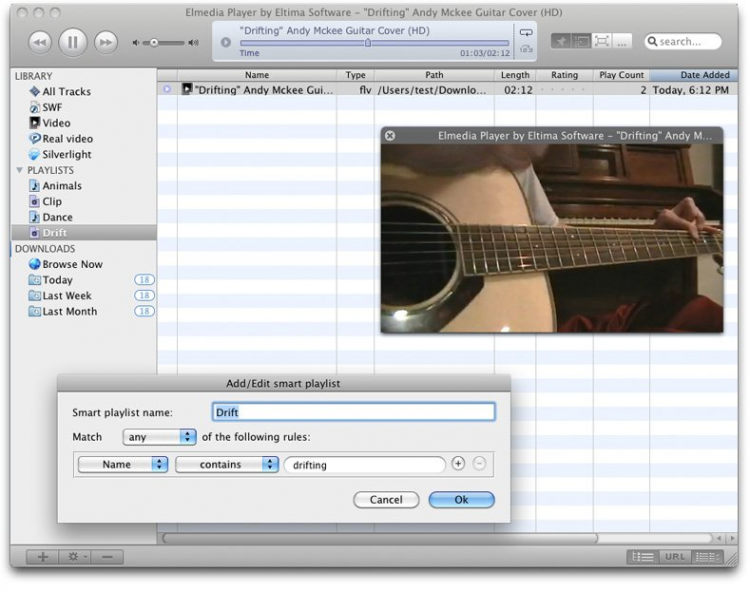Switch to detailed list view icon

point(707,557)
